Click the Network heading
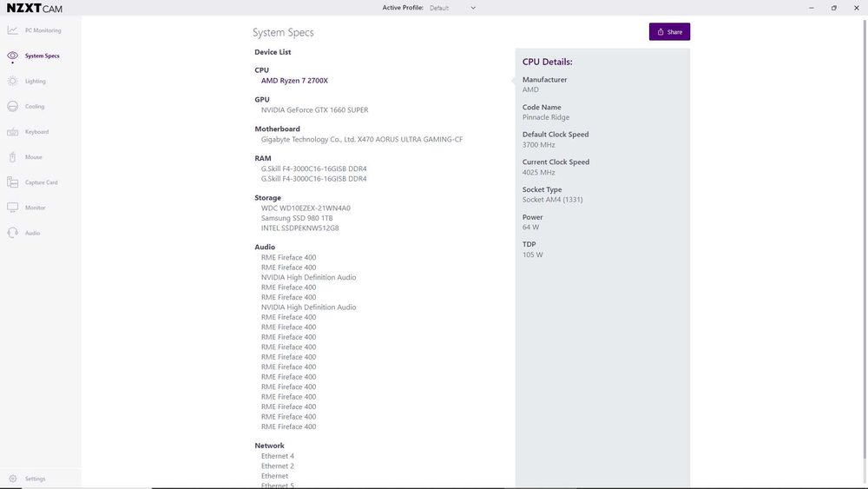868x489 pixels. click(269, 446)
